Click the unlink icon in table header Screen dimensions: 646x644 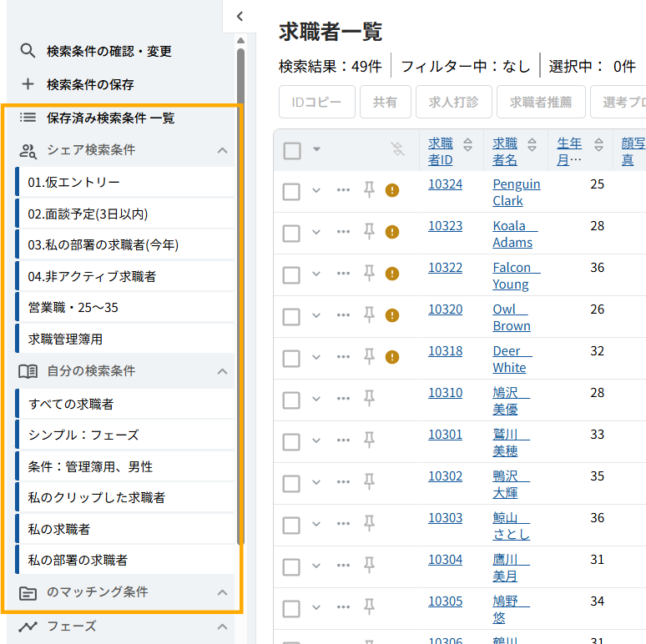(x=398, y=149)
